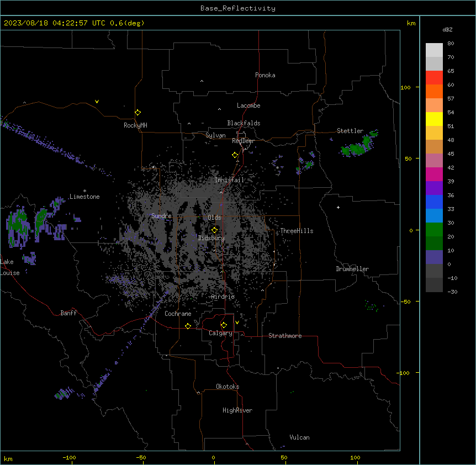Click the Stettler city label
476x465 pixels.
point(350,131)
